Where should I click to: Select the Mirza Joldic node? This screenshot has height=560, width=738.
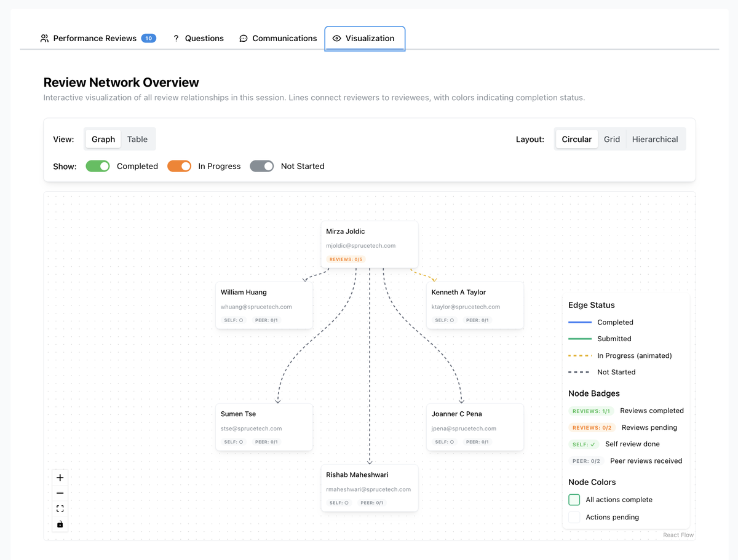click(x=370, y=245)
